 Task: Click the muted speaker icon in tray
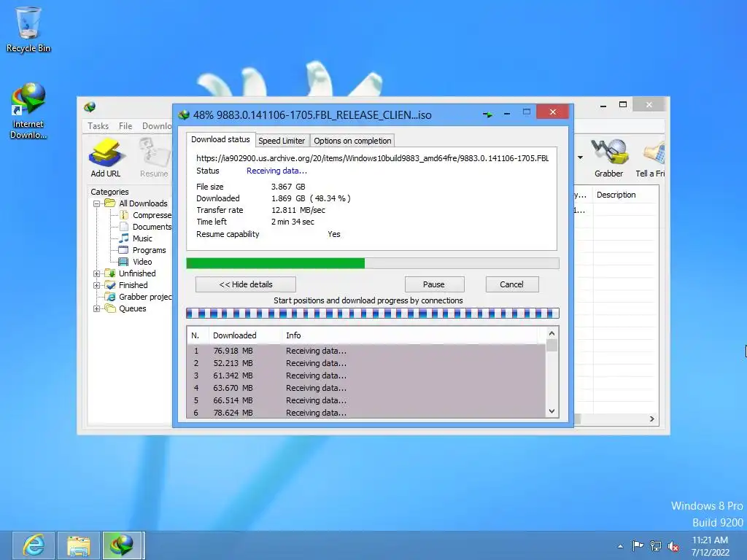click(x=673, y=546)
